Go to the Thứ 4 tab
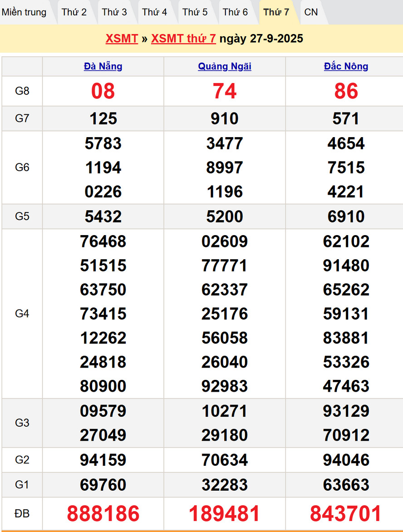The width and height of the screenshot is (403, 532). pyautogui.click(x=154, y=12)
